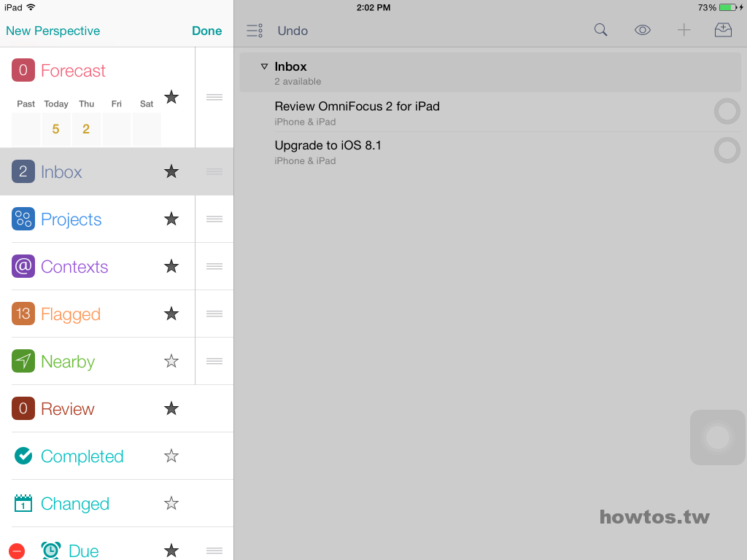Select the Due perspective
This screenshot has width=747, height=560.
tap(83, 551)
